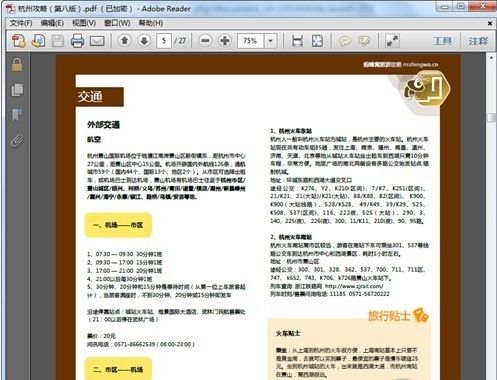
Task: Click the 75% zoom value field
Action: pos(250,41)
